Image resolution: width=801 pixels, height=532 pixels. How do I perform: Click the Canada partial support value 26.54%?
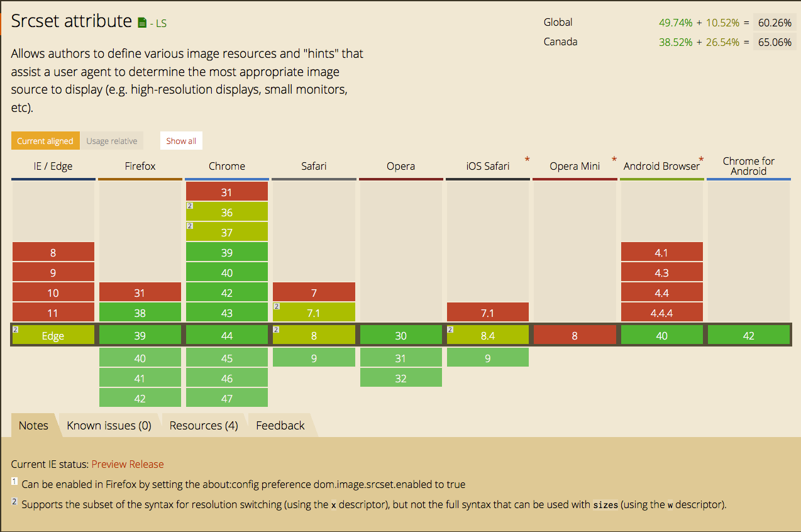tap(722, 42)
